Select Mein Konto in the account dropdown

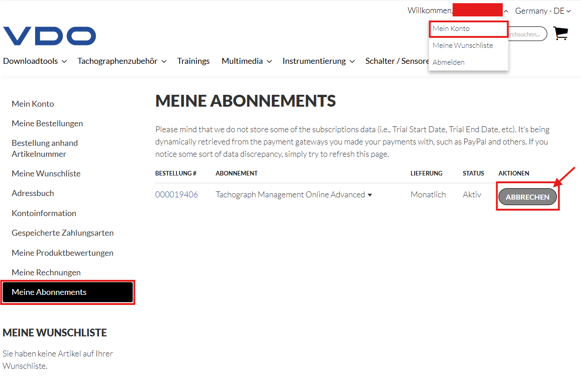468,29
